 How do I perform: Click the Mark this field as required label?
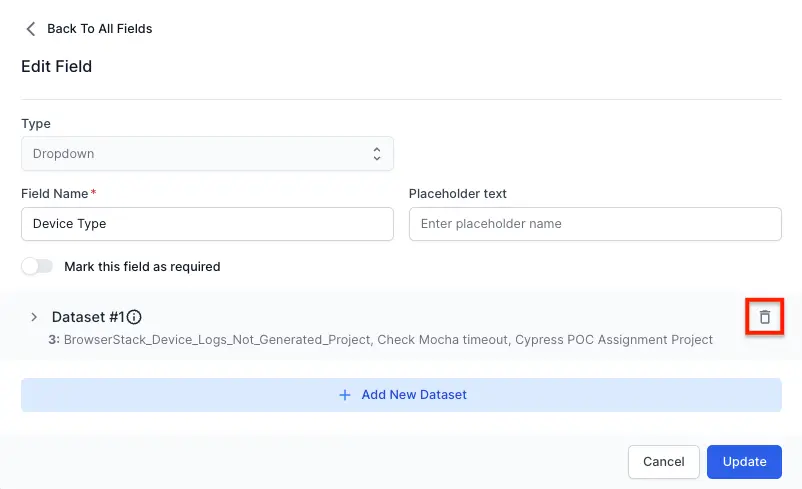pos(142,267)
